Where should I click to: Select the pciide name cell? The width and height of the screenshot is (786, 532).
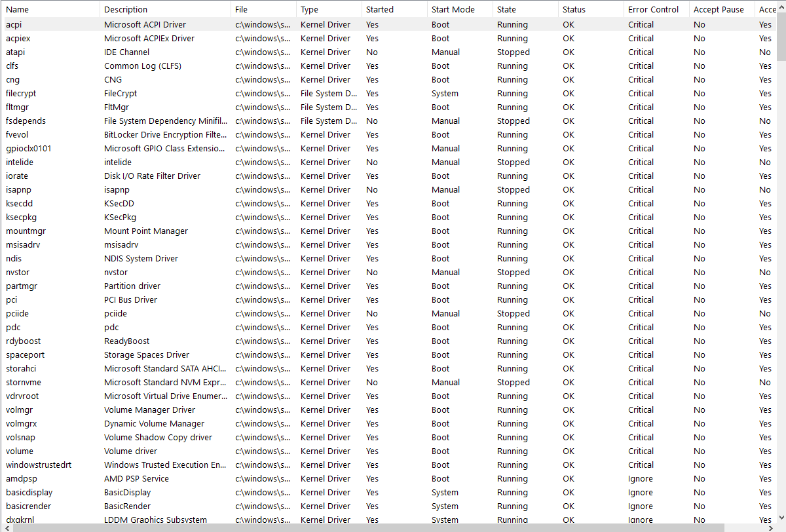tap(18, 313)
